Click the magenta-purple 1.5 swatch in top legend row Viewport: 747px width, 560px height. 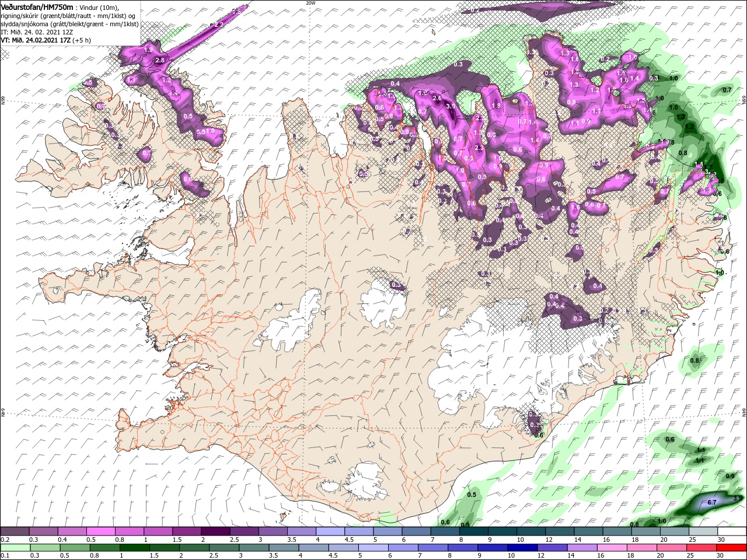(x=187, y=531)
